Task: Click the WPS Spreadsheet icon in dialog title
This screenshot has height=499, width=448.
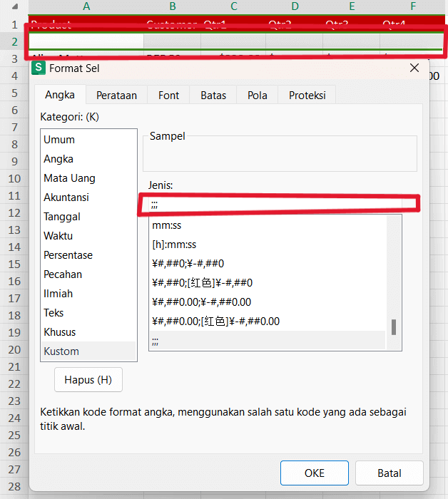Action: pos(39,68)
